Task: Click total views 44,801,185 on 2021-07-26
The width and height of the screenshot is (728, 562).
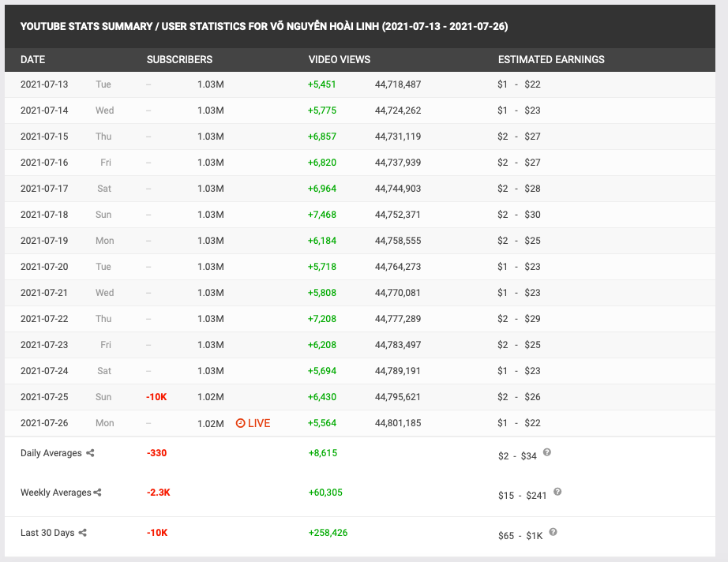Action: point(397,423)
